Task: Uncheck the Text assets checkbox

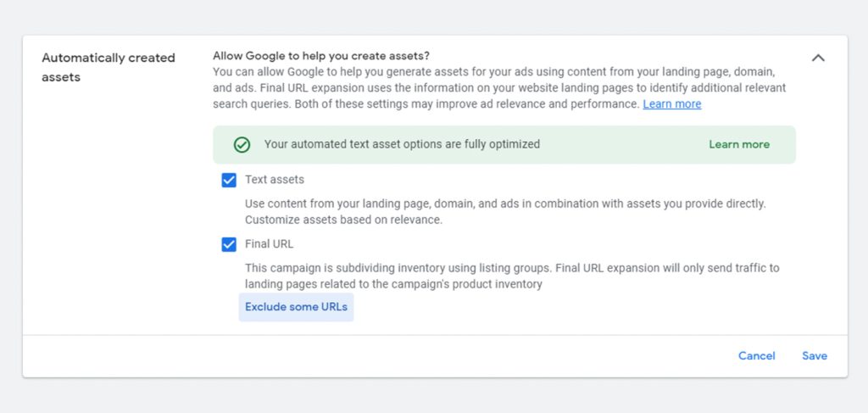Action: [229, 180]
